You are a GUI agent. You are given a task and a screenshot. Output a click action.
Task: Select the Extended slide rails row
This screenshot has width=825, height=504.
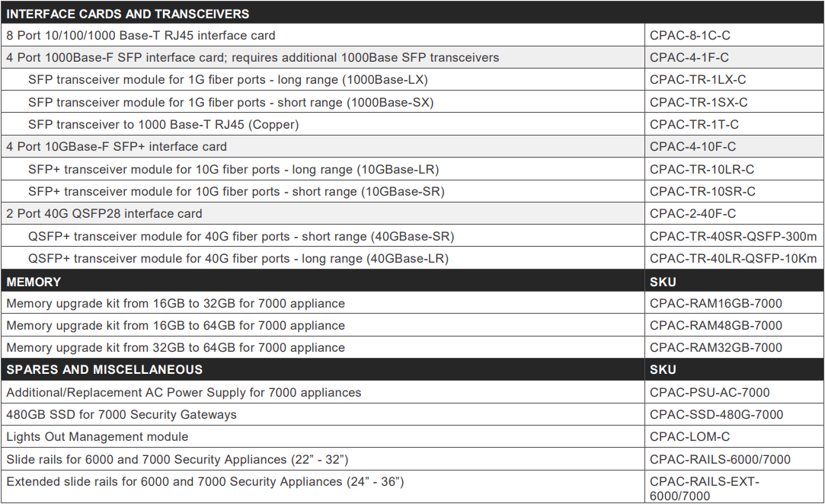412,486
